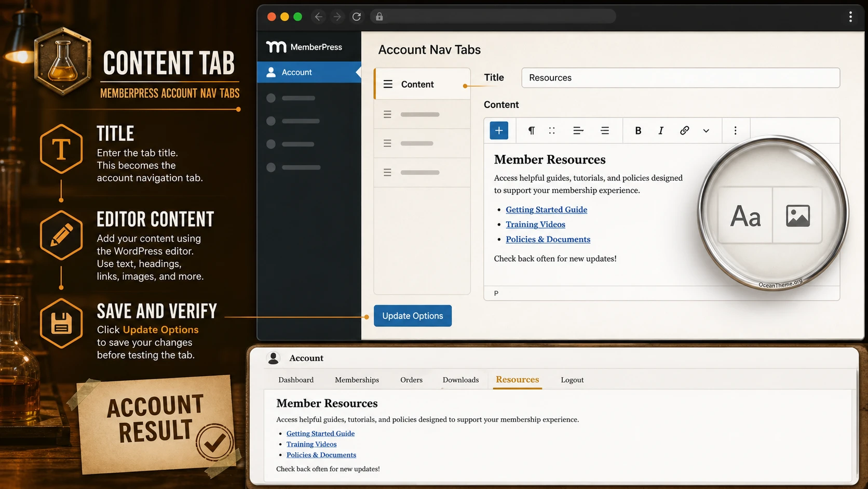The width and height of the screenshot is (868, 489).
Task: Click the align text icon in editor toolbar
Action: 578,130
